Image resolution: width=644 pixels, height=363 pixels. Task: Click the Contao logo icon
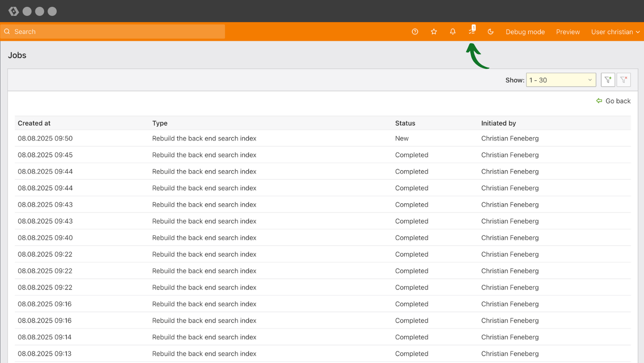[x=14, y=11]
